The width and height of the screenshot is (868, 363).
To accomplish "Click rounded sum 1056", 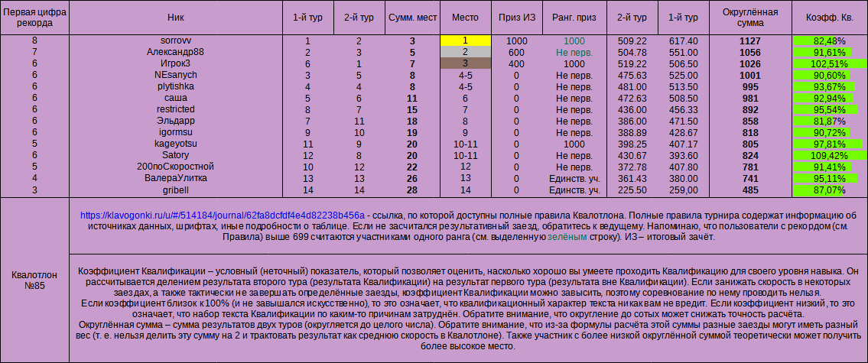I will [750, 52].
